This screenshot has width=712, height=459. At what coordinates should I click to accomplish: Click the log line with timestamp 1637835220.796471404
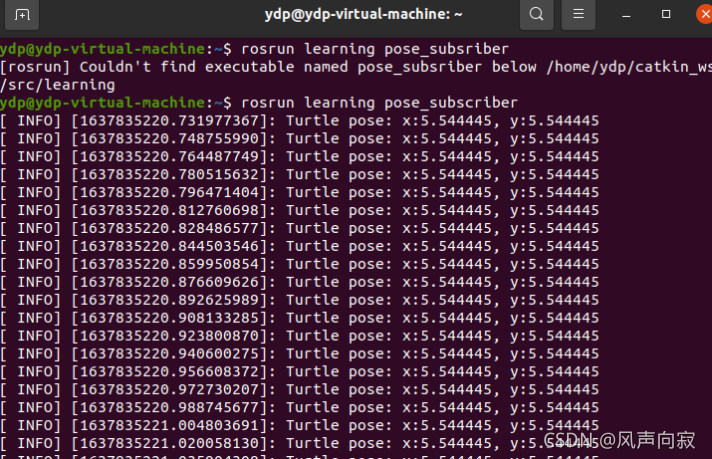[300, 192]
